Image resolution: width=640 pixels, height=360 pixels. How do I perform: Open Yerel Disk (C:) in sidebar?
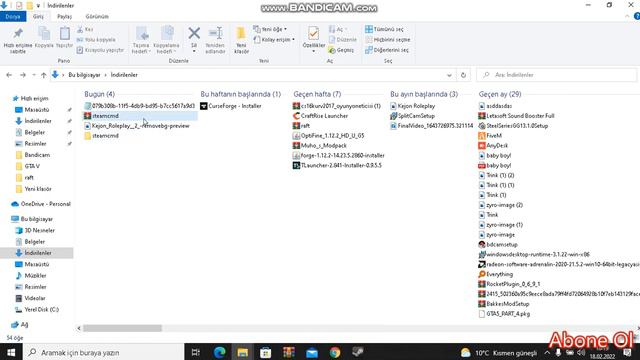point(41,309)
